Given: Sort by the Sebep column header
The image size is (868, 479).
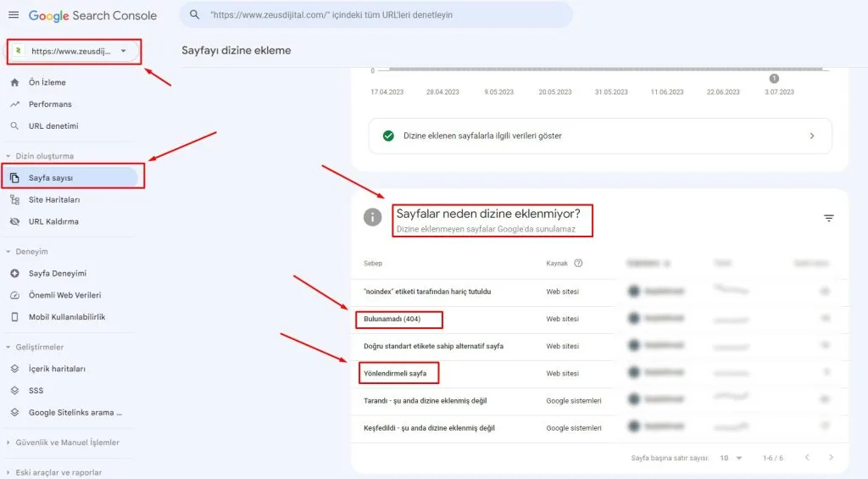Looking at the screenshot, I should pos(373,264).
